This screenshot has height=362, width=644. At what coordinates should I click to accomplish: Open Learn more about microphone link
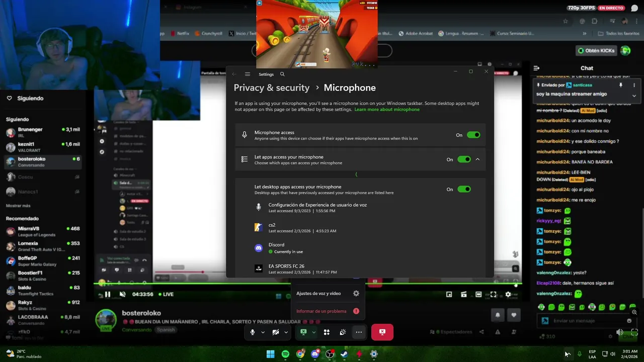387,109
